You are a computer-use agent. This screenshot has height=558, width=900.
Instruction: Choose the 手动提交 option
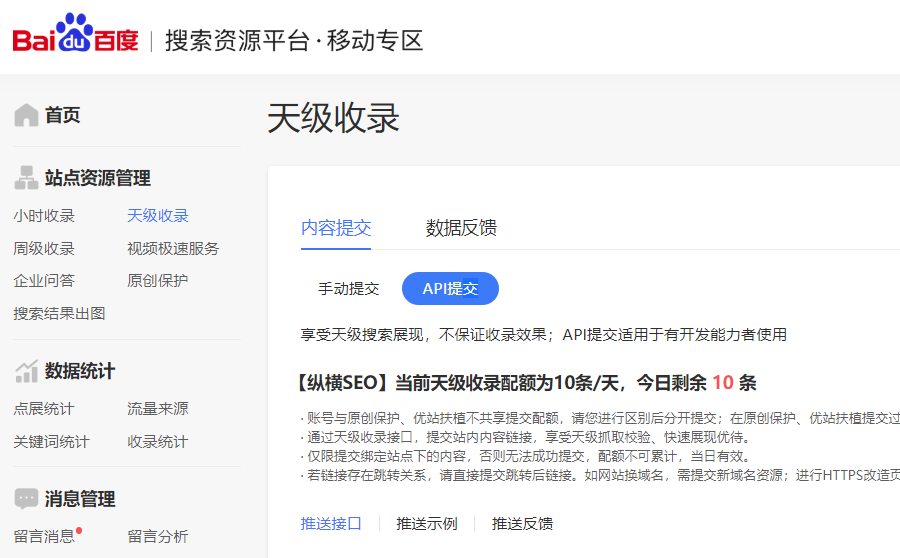(x=348, y=289)
